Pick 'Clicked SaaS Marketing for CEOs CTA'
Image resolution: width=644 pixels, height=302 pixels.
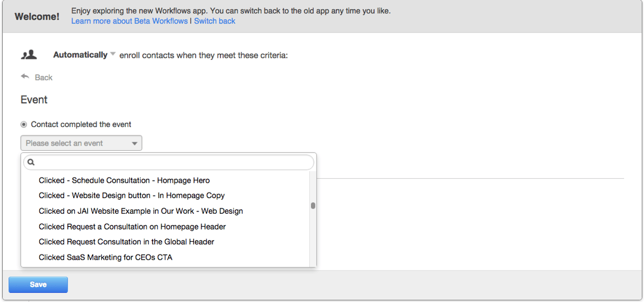pos(105,258)
